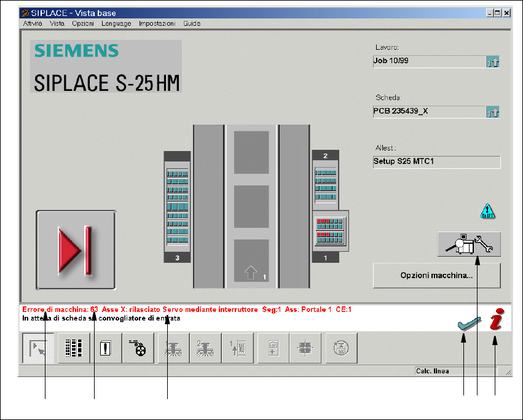Select the base view pointer tool
Screen dimensions: 523x420
pos(37,348)
